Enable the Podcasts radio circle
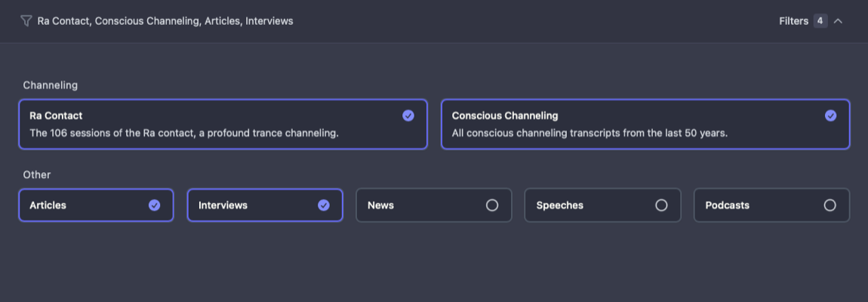Image resolution: width=868 pixels, height=302 pixels. (830, 205)
